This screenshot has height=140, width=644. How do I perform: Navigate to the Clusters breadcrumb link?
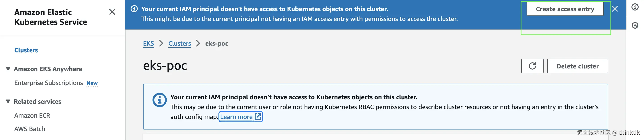click(x=180, y=44)
